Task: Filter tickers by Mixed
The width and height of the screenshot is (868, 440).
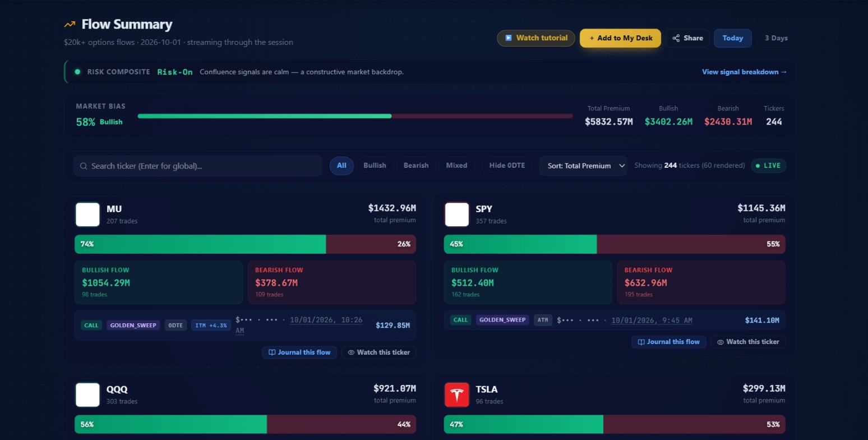Action: [x=456, y=166]
